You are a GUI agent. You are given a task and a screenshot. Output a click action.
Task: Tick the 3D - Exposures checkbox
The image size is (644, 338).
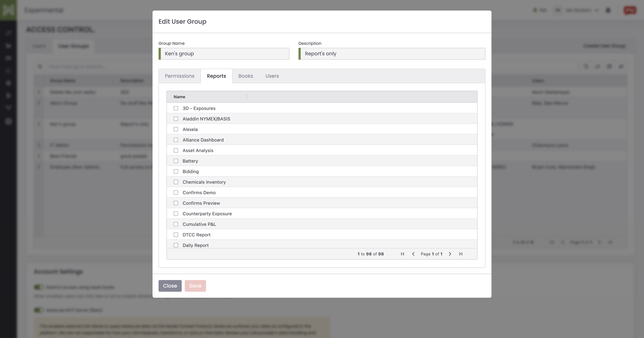176,108
